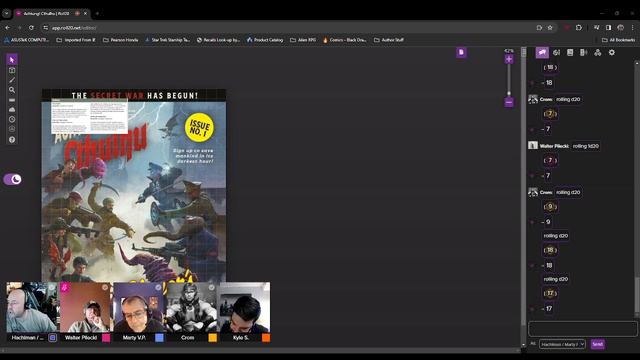Open the browser extensions puzzle icon

point(579,28)
